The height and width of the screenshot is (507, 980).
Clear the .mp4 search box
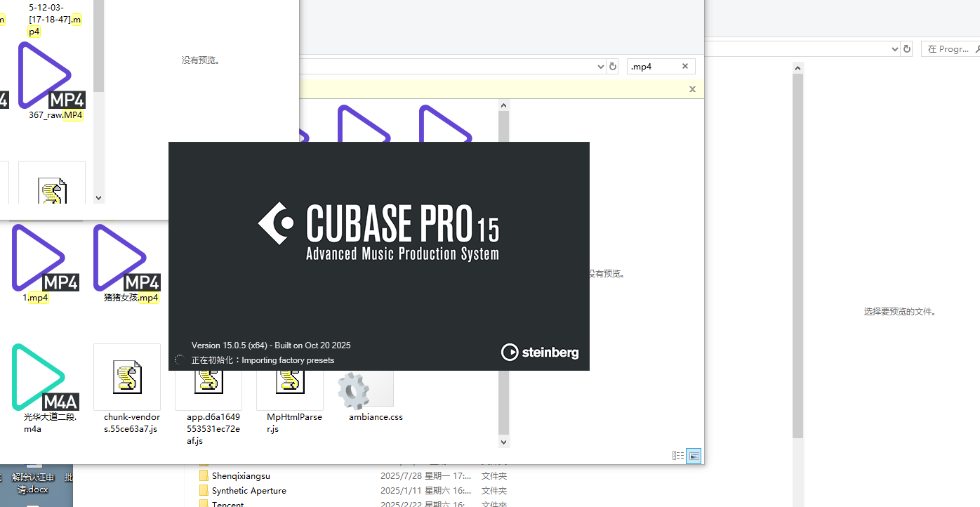tap(685, 66)
